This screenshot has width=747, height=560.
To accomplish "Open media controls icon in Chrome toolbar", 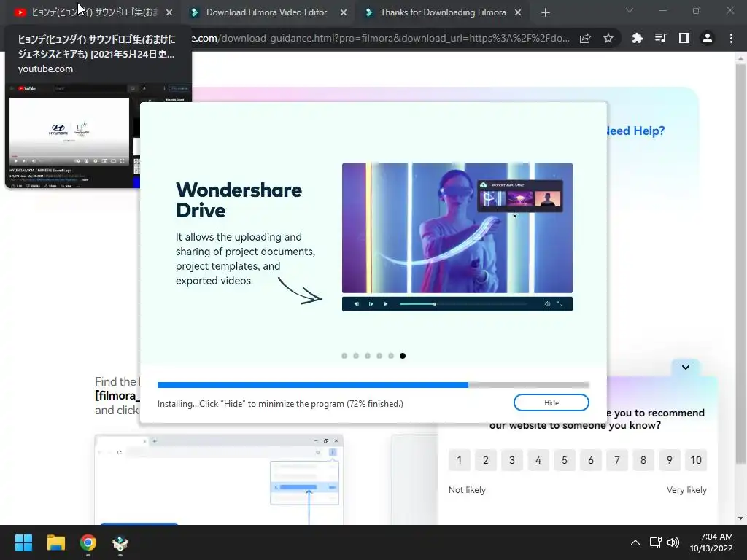I will [661, 39].
